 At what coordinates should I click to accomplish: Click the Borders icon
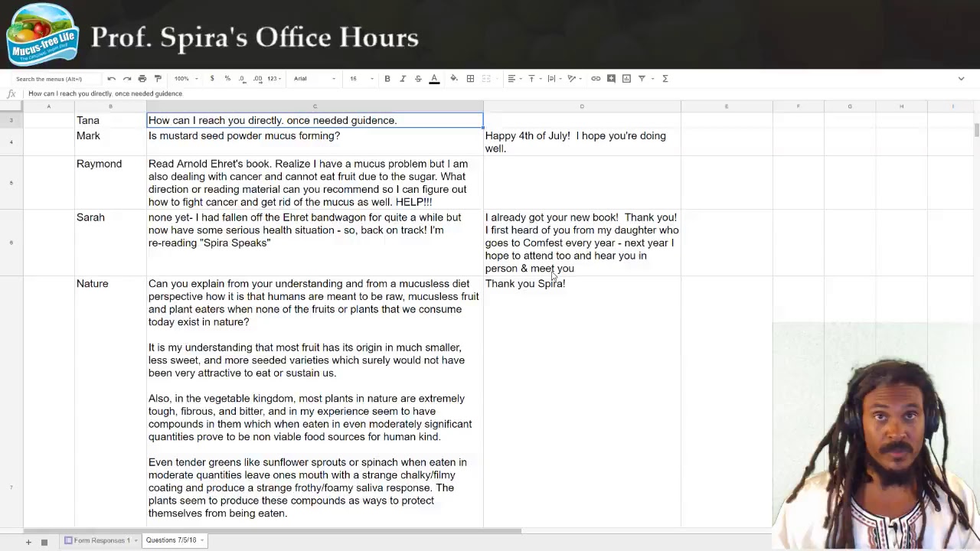pos(470,79)
